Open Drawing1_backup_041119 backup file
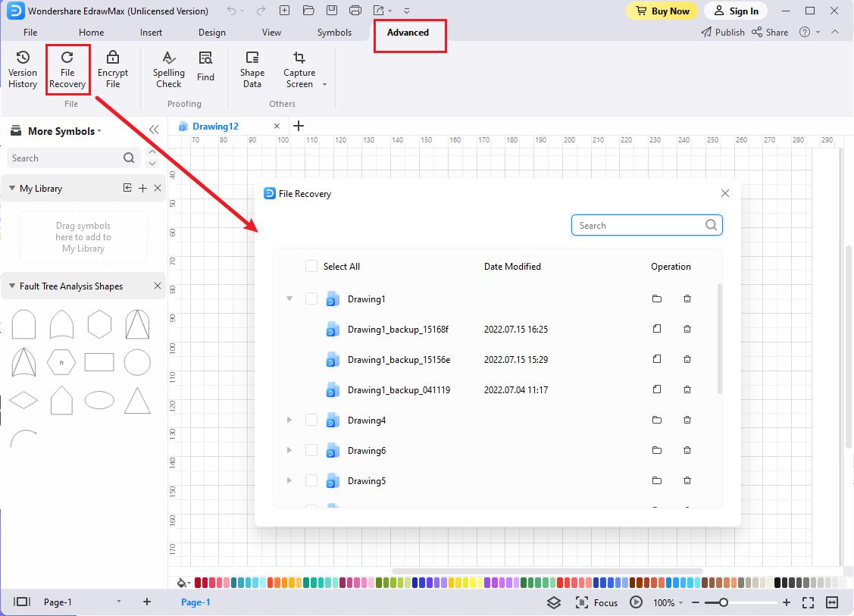 [657, 389]
